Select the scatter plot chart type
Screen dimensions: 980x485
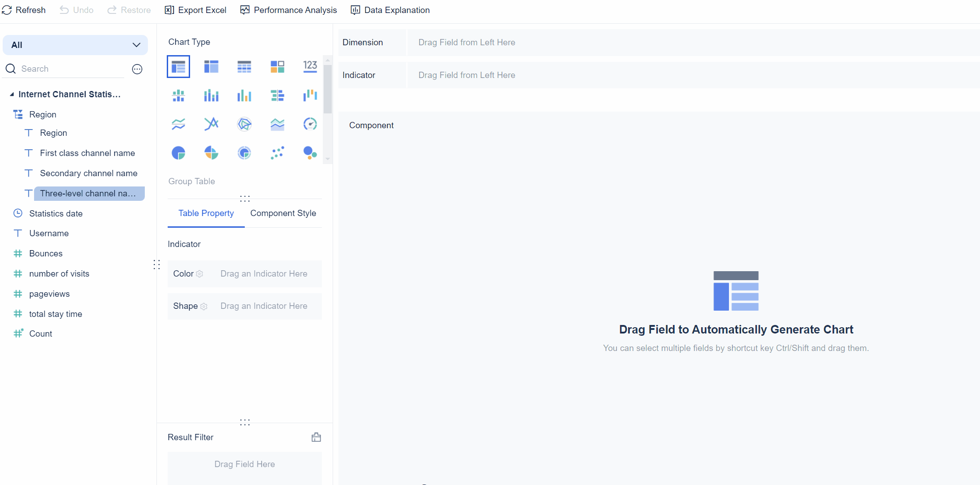(x=277, y=153)
